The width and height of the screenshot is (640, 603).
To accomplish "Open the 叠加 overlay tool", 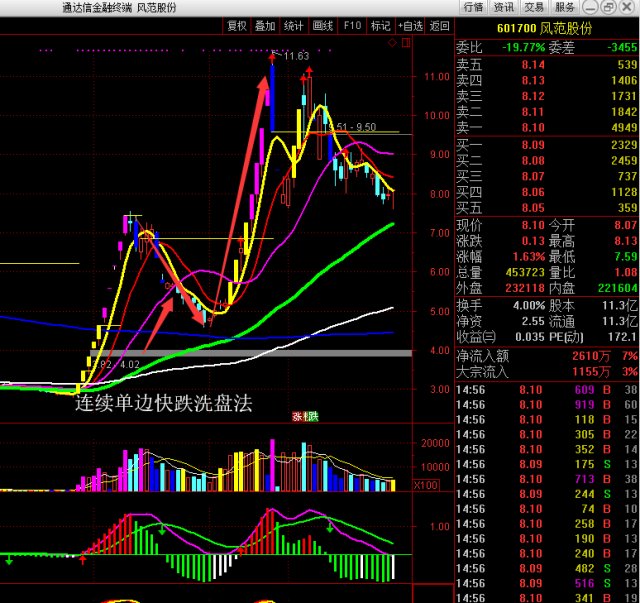I will [265, 26].
